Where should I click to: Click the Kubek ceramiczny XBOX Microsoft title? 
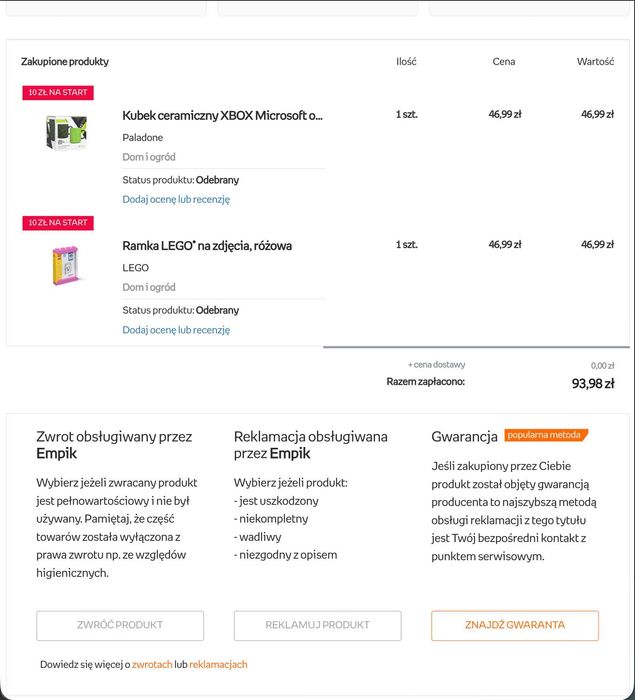pyautogui.click(x=222, y=116)
